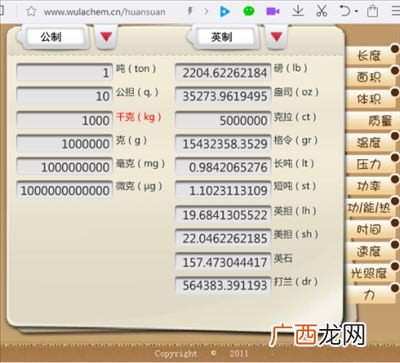
Task: Click the 英石 input field
Action: tap(223, 262)
